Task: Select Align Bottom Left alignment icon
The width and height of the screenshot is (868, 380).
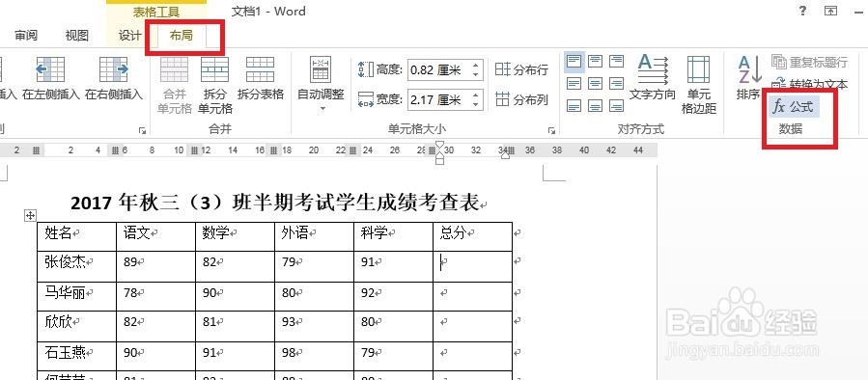Action: [x=574, y=105]
